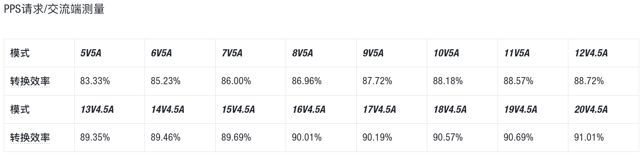Click the first 转换效率 underlined label
This screenshot has width=644, height=156.
30,81
